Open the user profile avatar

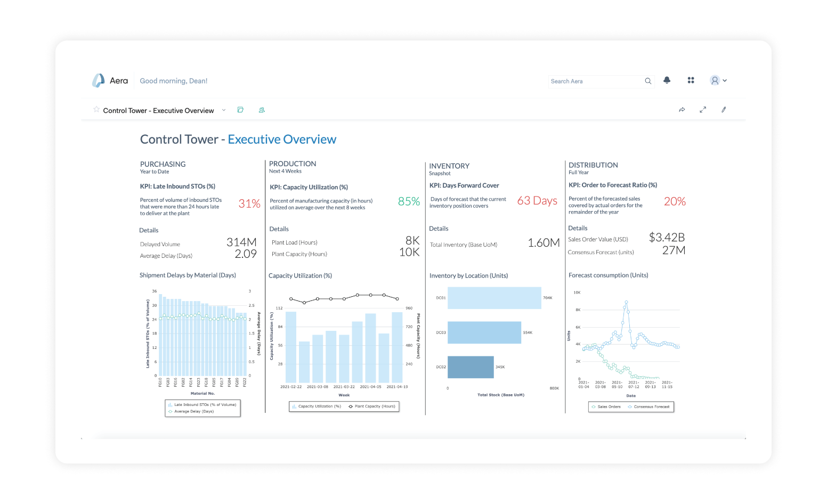(x=715, y=80)
